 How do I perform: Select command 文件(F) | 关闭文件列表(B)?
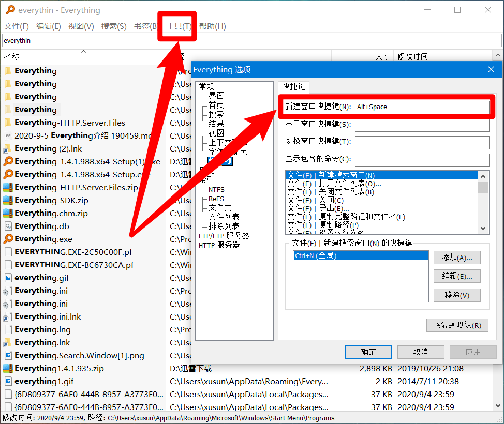381,192
